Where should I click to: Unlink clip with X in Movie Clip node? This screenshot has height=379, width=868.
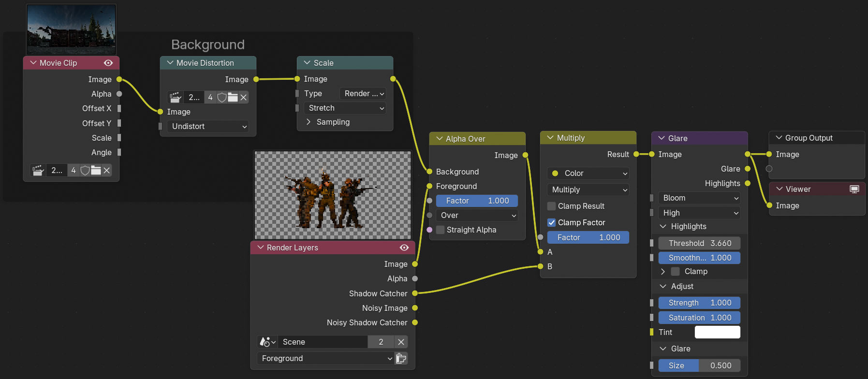[107, 170]
